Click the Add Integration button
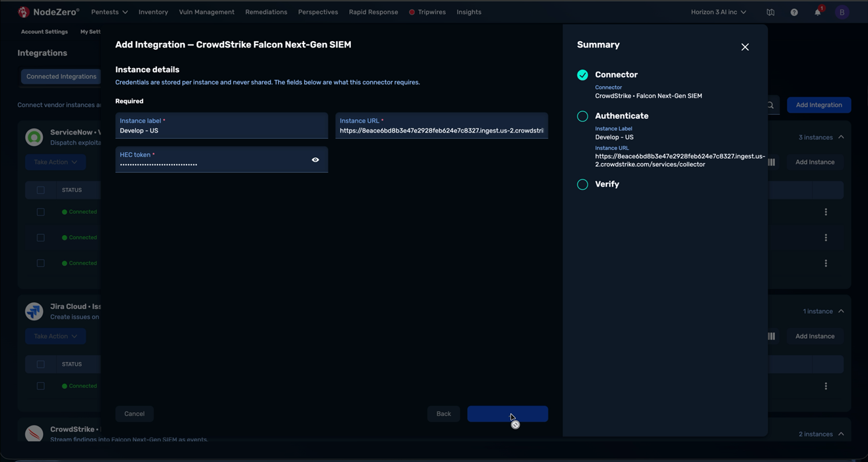Viewport: 868px width, 462px height. [819, 105]
